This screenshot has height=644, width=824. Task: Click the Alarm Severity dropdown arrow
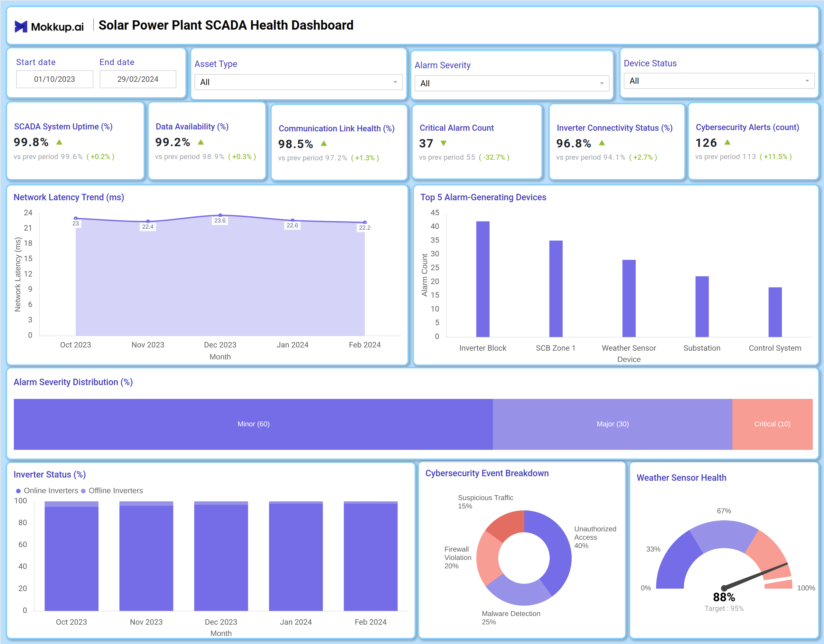[602, 83]
